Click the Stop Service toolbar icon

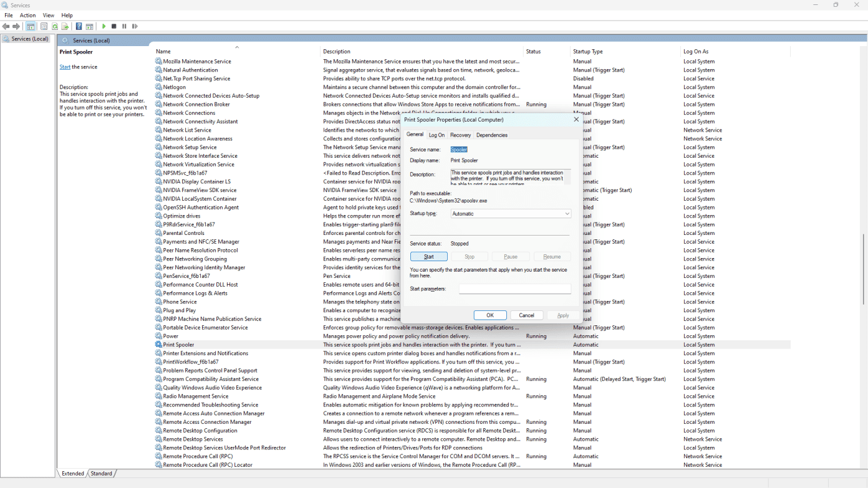click(x=113, y=26)
